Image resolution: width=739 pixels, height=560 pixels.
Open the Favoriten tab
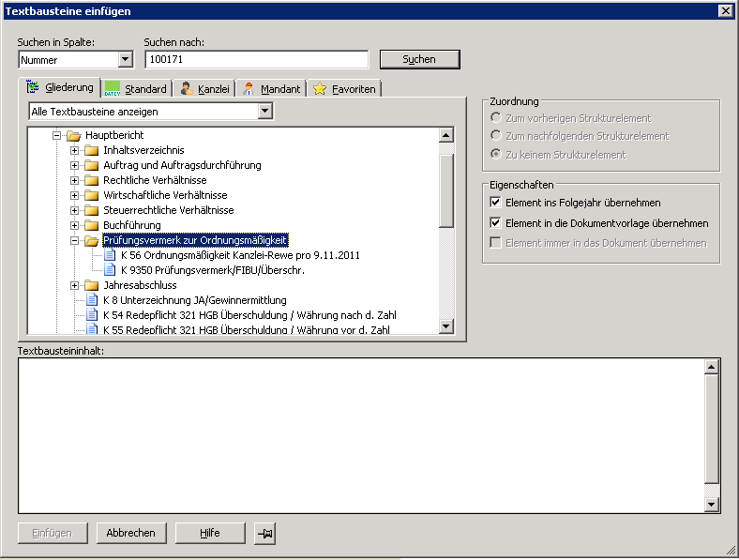pos(346,89)
